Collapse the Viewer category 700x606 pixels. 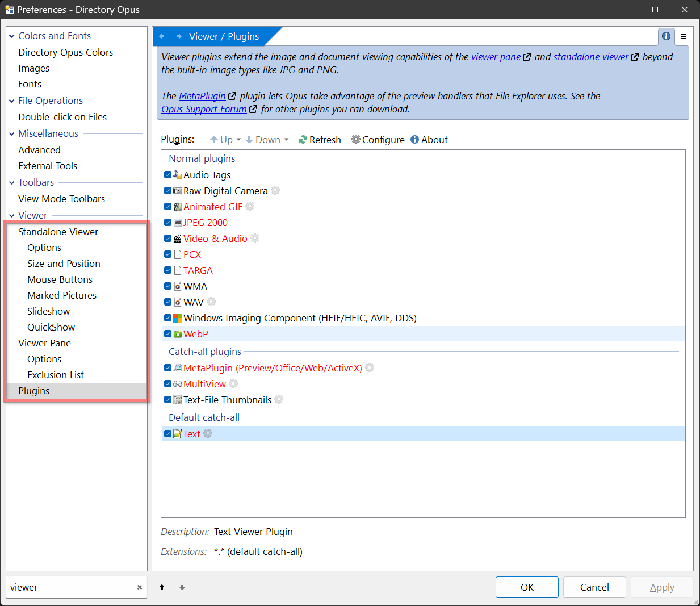12,216
